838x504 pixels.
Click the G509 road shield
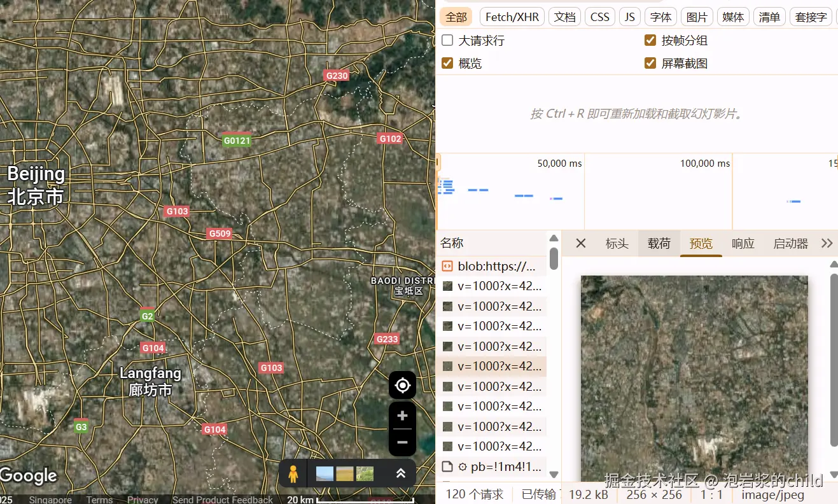tap(220, 234)
